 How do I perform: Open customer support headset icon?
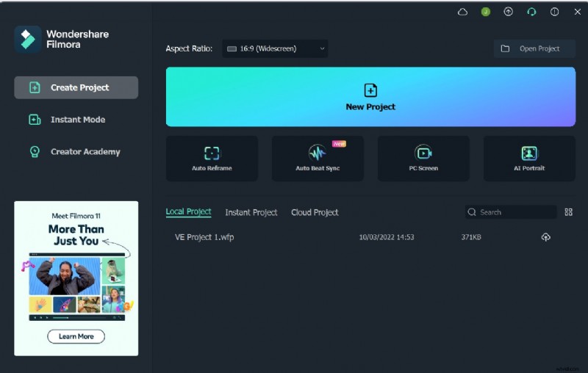point(531,12)
